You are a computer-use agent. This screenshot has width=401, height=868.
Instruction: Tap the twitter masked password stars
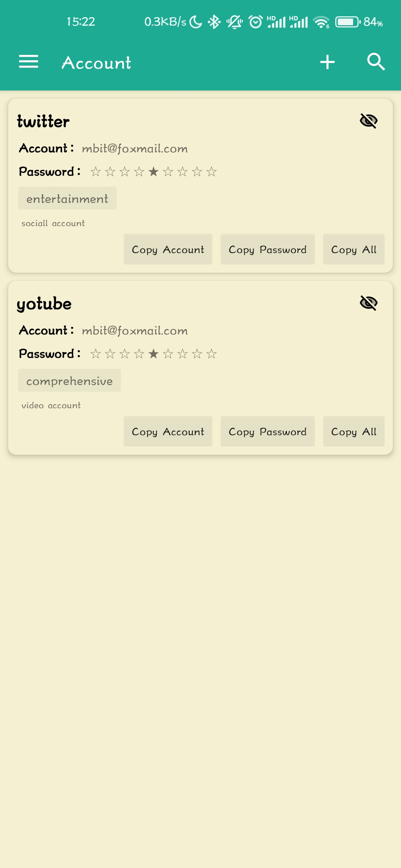click(153, 172)
